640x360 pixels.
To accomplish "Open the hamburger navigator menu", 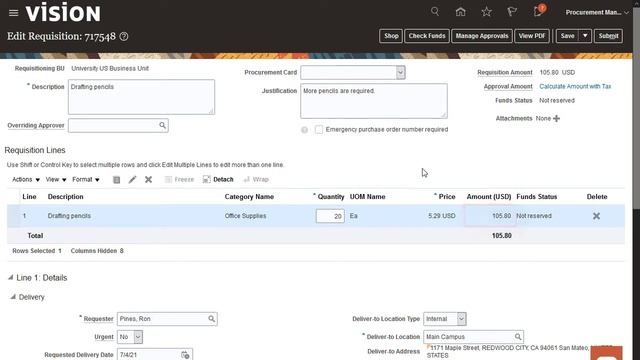I will pyautogui.click(x=13, y=13).
